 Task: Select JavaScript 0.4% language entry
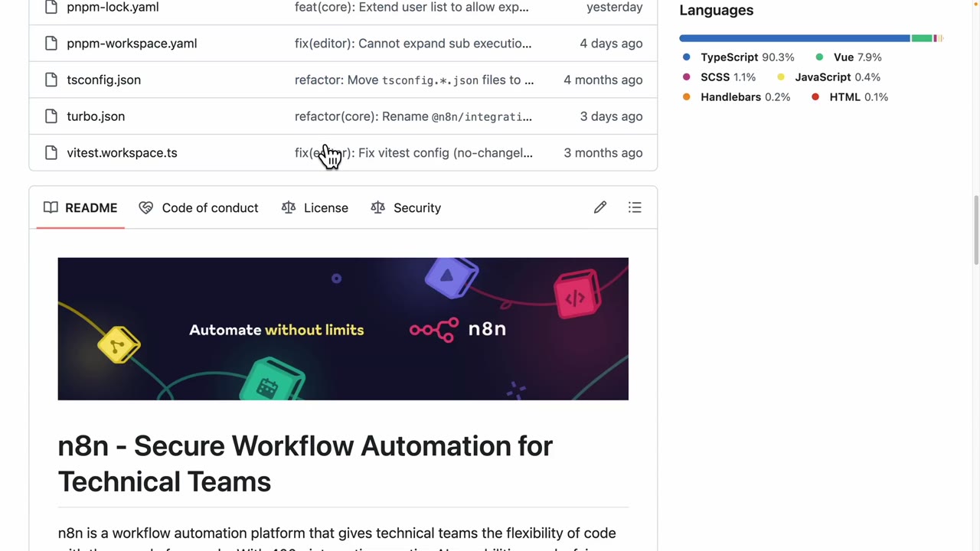[x=828, y=77]
